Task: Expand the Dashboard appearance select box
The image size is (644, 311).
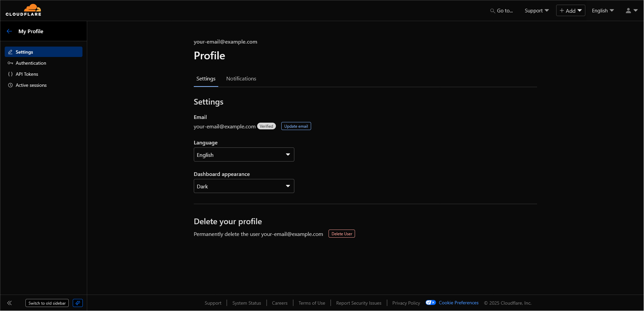Action: pyautogui.click(x=244, y=186)
